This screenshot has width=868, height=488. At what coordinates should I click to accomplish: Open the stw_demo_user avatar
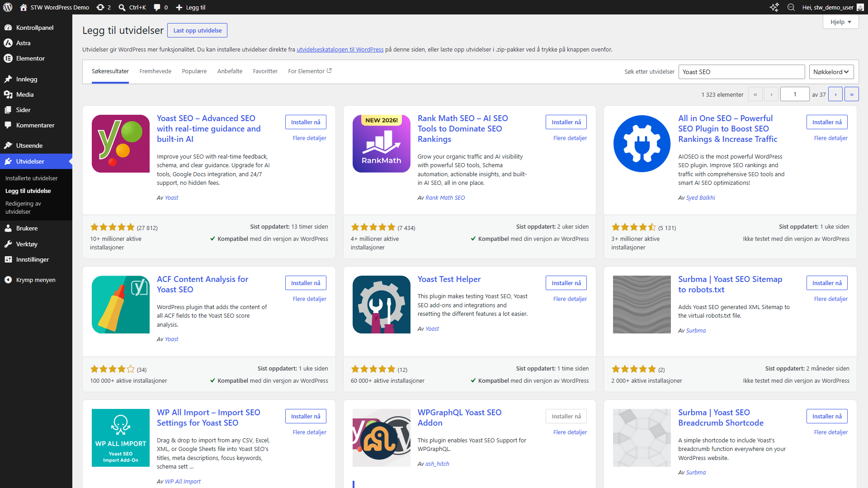tap(860, 7)
